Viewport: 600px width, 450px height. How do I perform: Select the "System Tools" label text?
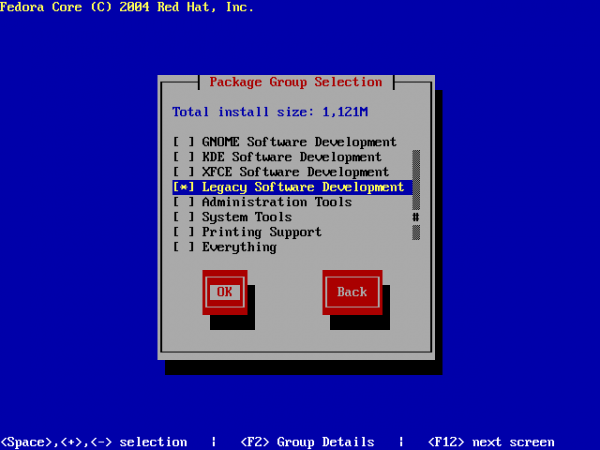pyautogui.click(x=247, y=217)
